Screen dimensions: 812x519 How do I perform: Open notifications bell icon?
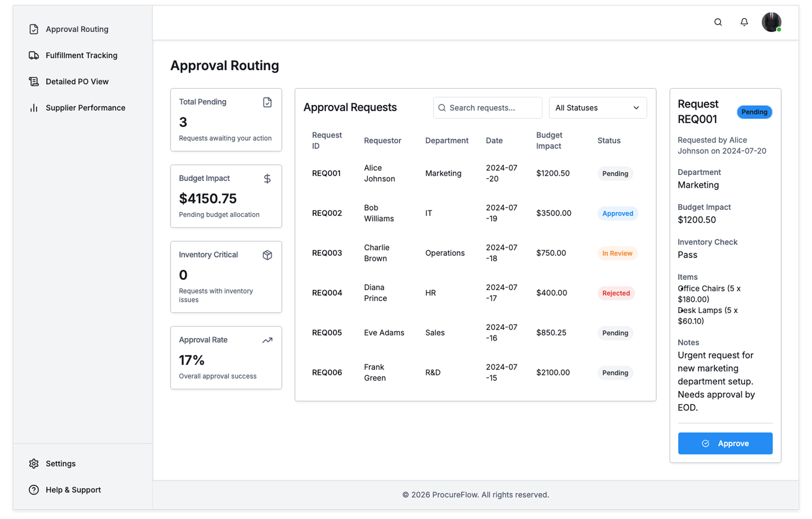(744, 22)
